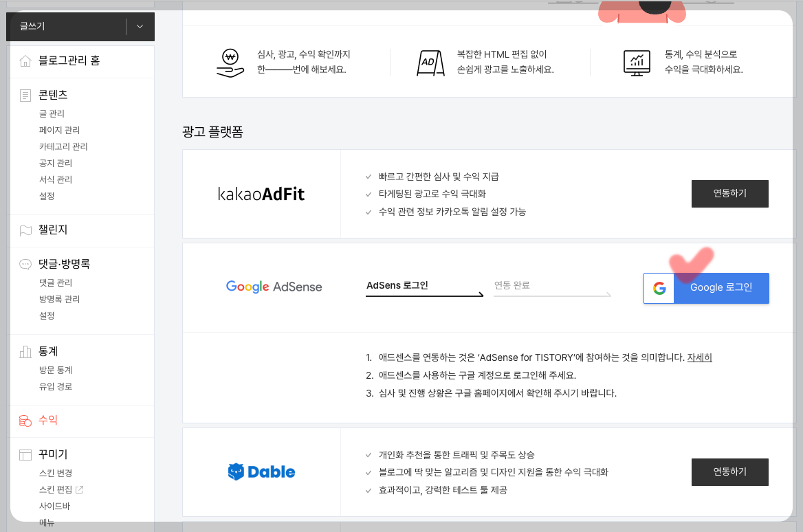Click the Google G logo on the login button
The width and height of the screenshot is (803, 532).
pyautogui.click(x=659, y=288)
